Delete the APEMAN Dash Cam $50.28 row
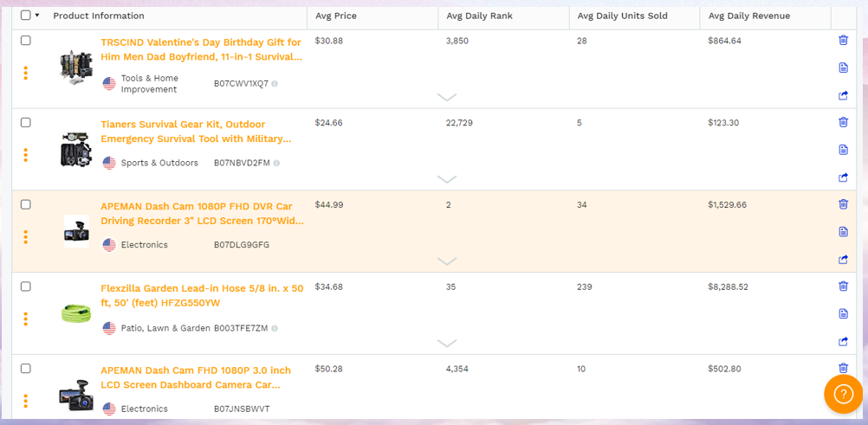Viewport: 868px width, 425px height. (x=843, y=368)
